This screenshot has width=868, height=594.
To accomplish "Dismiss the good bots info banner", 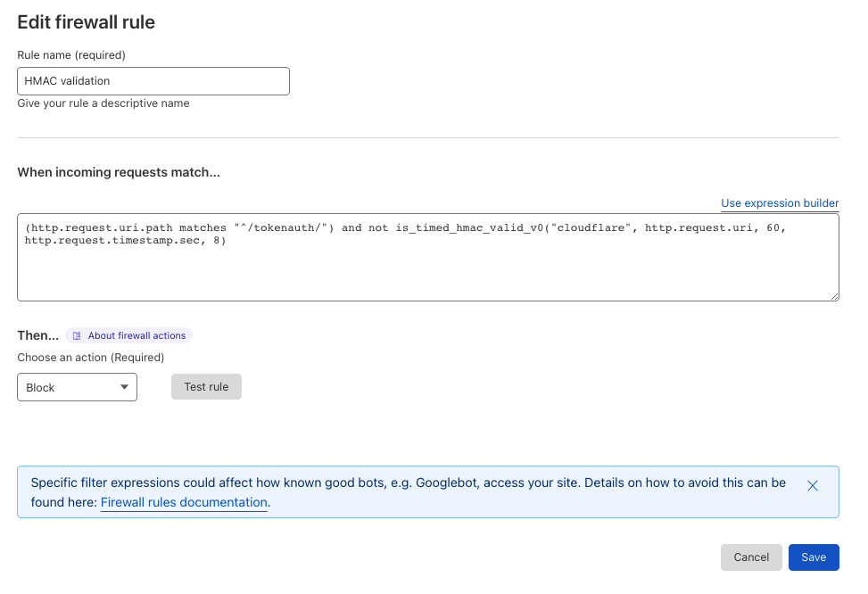I will [812, 486].
